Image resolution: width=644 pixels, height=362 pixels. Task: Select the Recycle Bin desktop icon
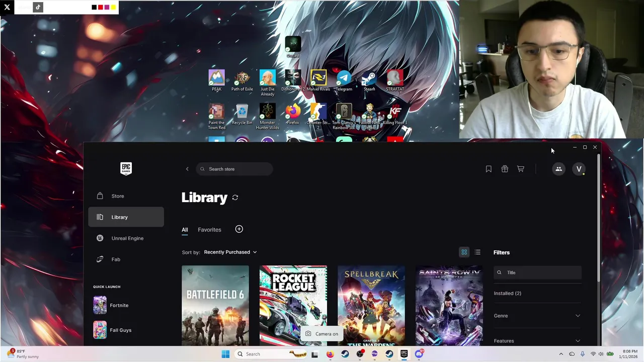pos(242,114)
